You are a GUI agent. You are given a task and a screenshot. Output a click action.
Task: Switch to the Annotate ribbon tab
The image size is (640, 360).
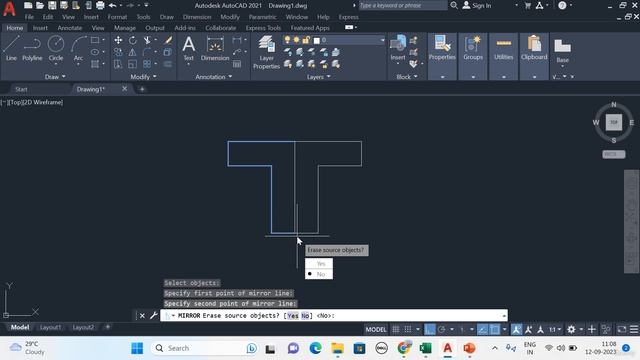coord(70,28)
